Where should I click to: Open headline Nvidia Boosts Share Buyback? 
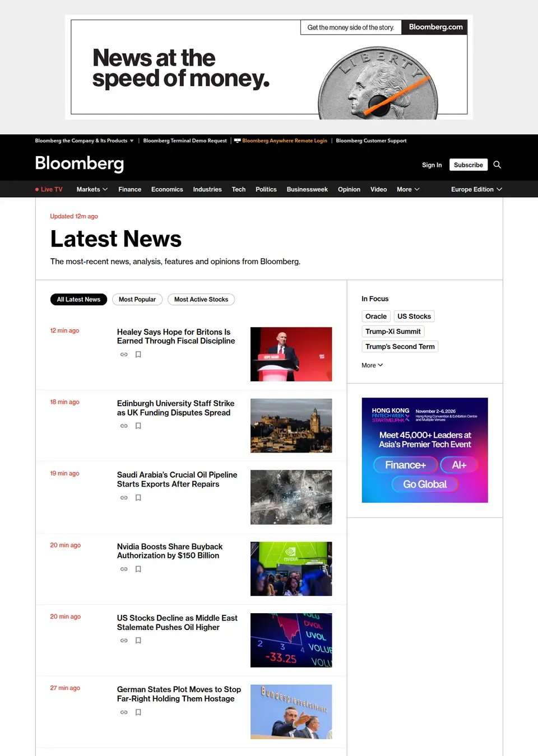coord(170,551)
